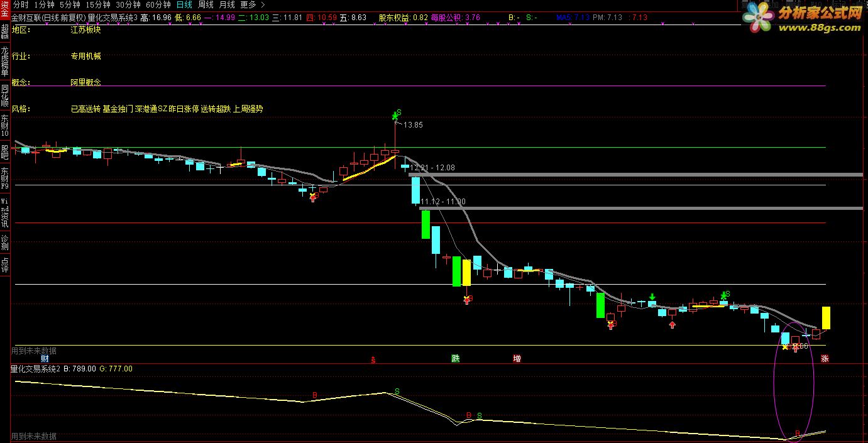Click the red $ event marker

(x=373, y=360)
